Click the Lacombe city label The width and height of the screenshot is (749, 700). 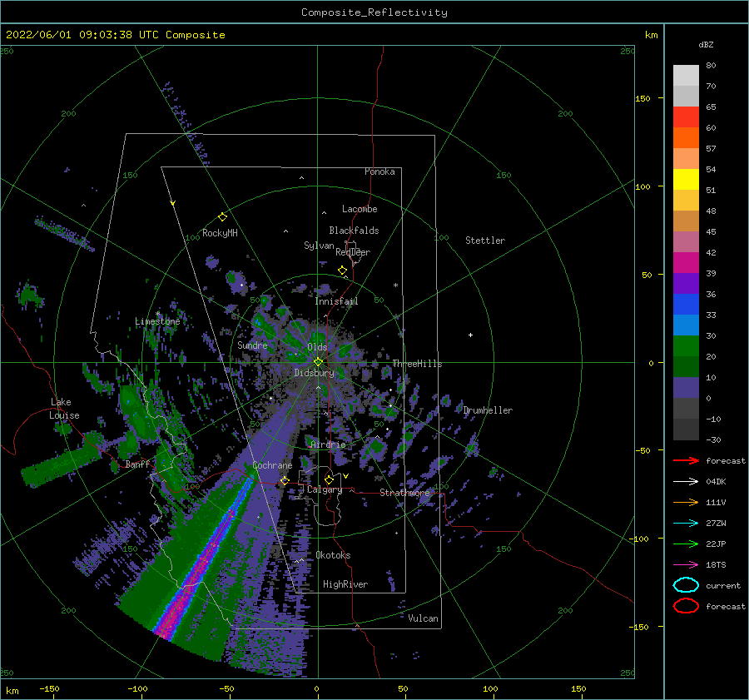360,209
